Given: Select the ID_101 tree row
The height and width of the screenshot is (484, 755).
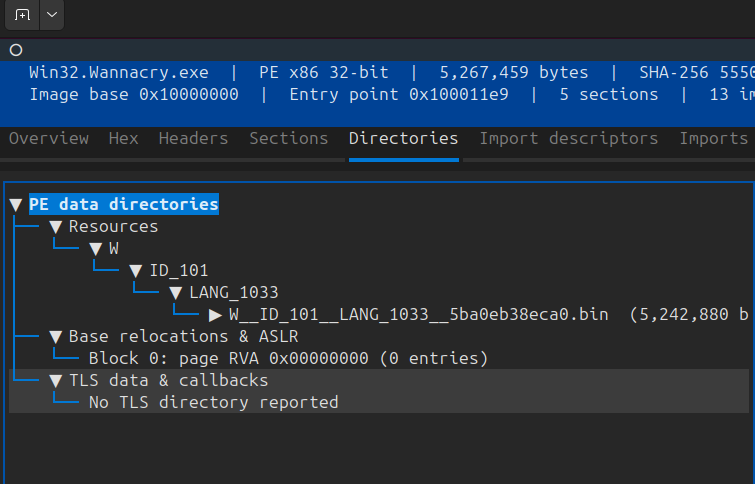Looking at the screenshot, I should coord(179,271).
